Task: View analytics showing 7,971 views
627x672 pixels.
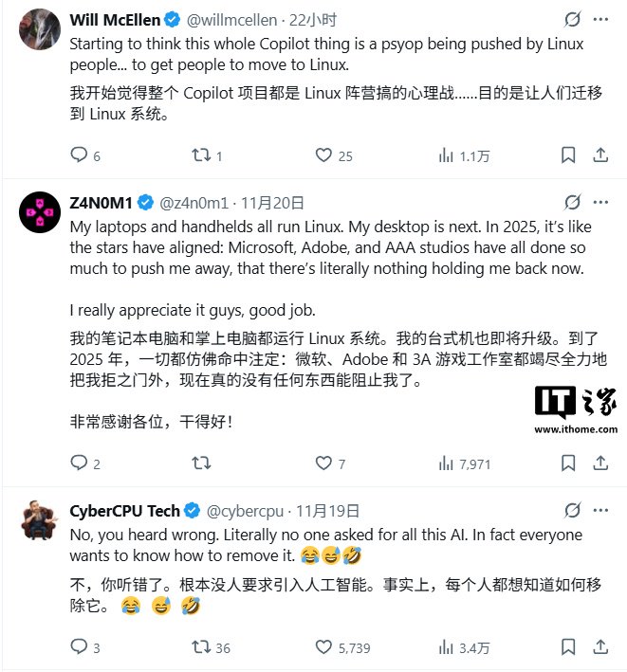Action: point(464,463)
